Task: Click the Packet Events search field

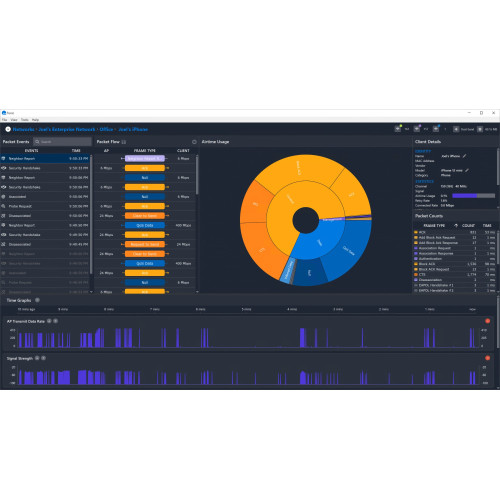Action: (62, 142)
